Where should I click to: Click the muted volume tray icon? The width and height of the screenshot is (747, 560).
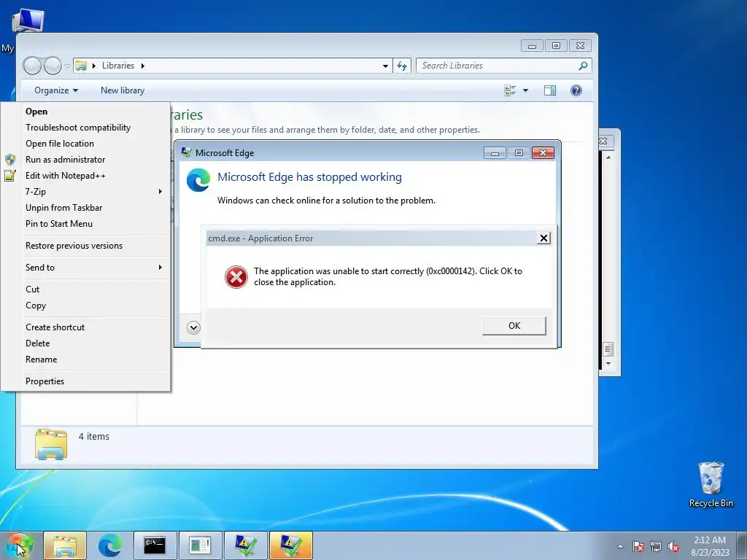coord(673,546)
